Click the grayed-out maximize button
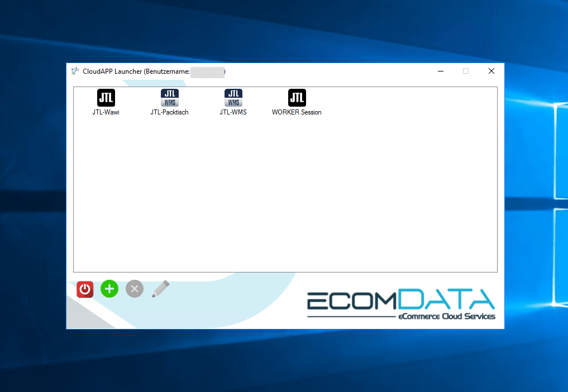Viewport: 568px width, 392px height. pos(466,71)
